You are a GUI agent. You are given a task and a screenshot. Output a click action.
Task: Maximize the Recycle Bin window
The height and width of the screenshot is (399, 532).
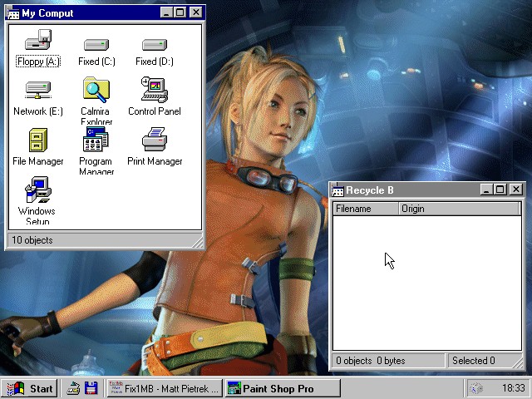tap(500, 190)
